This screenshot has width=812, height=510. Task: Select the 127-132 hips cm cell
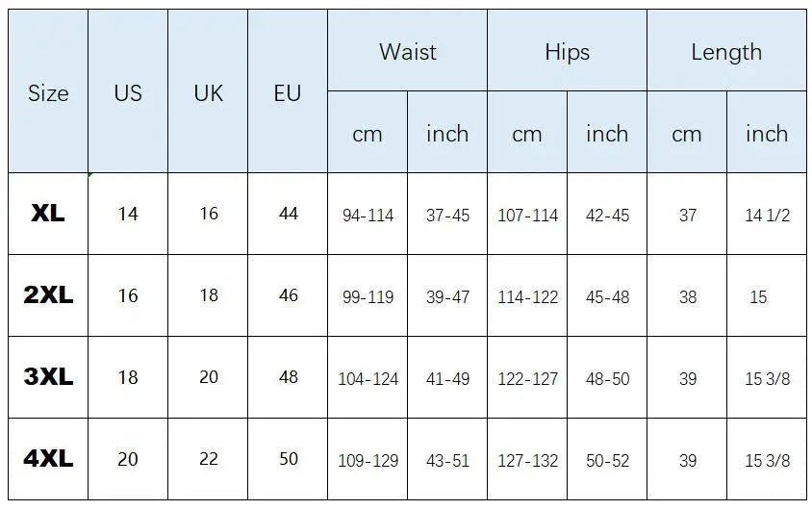pos(527,459)
